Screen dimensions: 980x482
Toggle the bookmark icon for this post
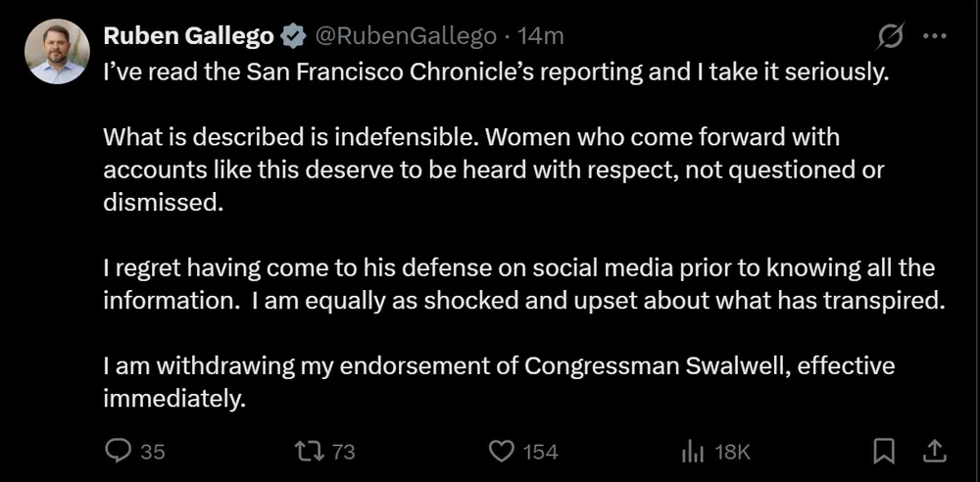884,451
